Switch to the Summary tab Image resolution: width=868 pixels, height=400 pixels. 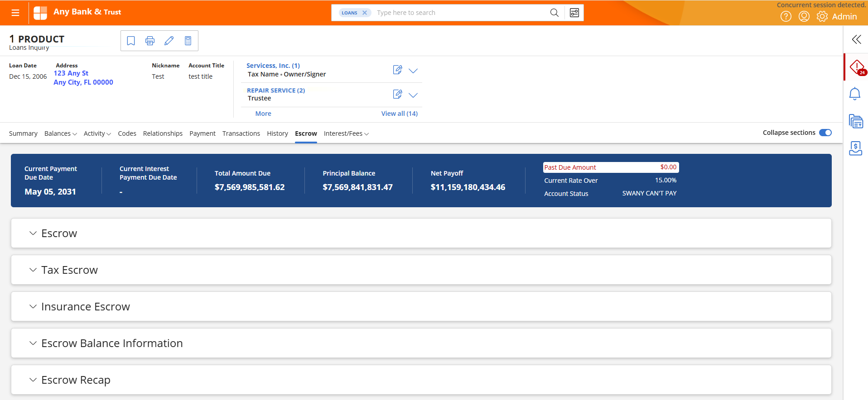coord(23,133)
